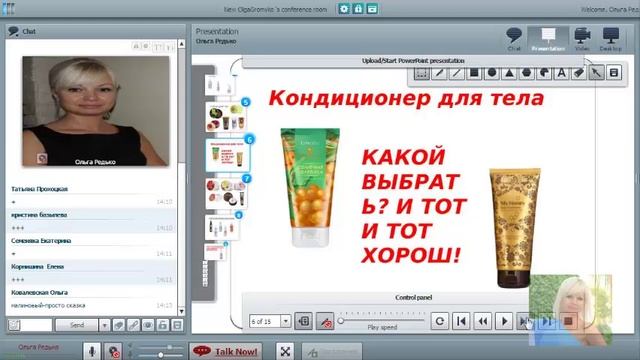Select chat user Татьяна Проноцкая

(x=39, y=189)
